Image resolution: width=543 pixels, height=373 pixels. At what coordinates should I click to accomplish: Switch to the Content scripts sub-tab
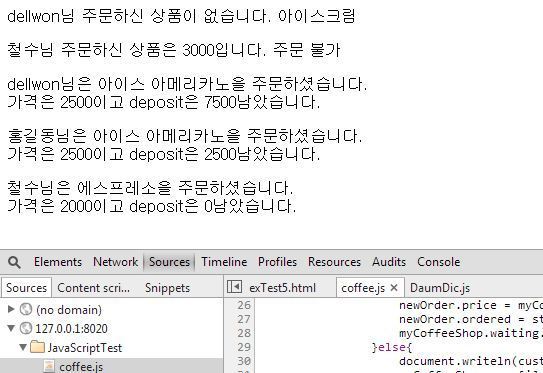point(94,288)
